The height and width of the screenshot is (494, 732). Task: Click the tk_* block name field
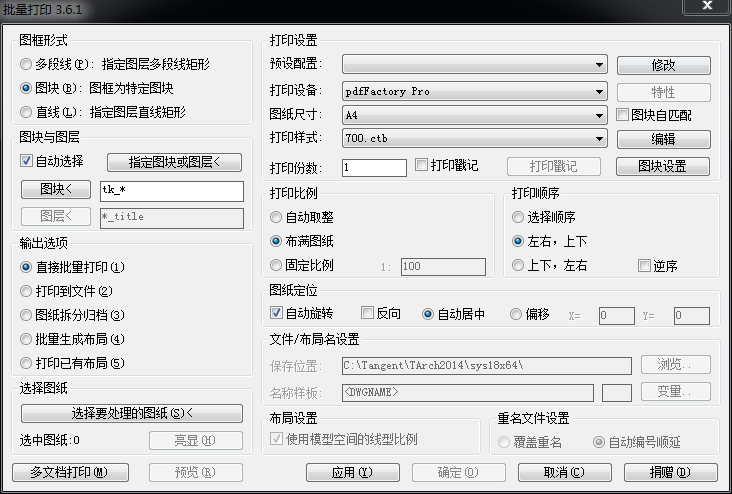172,191
